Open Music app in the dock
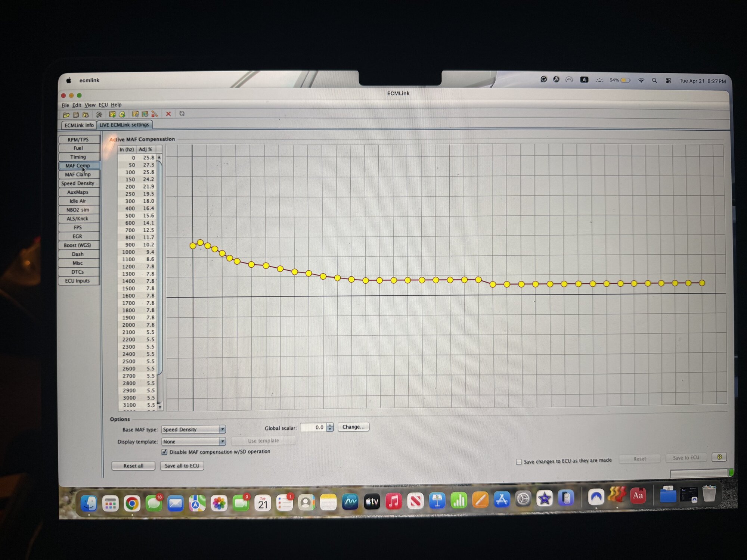The image size is (747, 560). pyautogui.click(x=393, y=501)
